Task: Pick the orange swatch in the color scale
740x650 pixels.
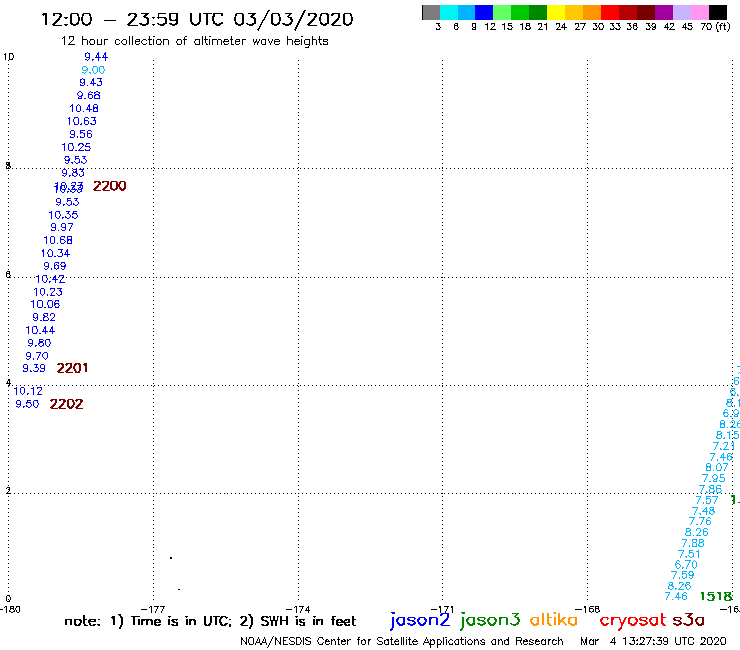Action: tap(592, 12)
